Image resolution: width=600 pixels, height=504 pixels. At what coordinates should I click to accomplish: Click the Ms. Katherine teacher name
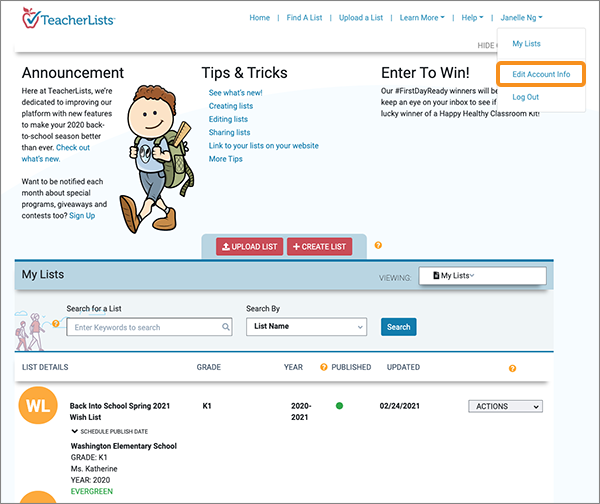click(94, 469)
